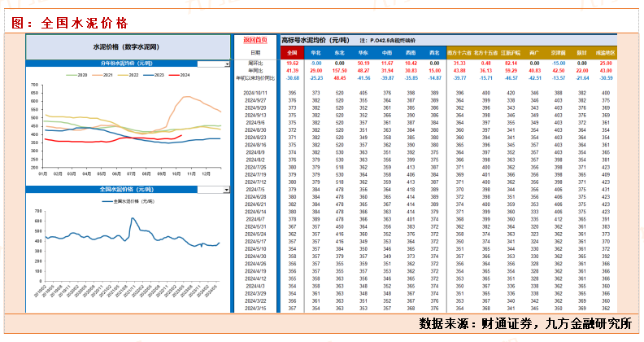This screenshot has height=342, width=644.
Task: Select the 两广 column header
Action: tap(534, 53)
